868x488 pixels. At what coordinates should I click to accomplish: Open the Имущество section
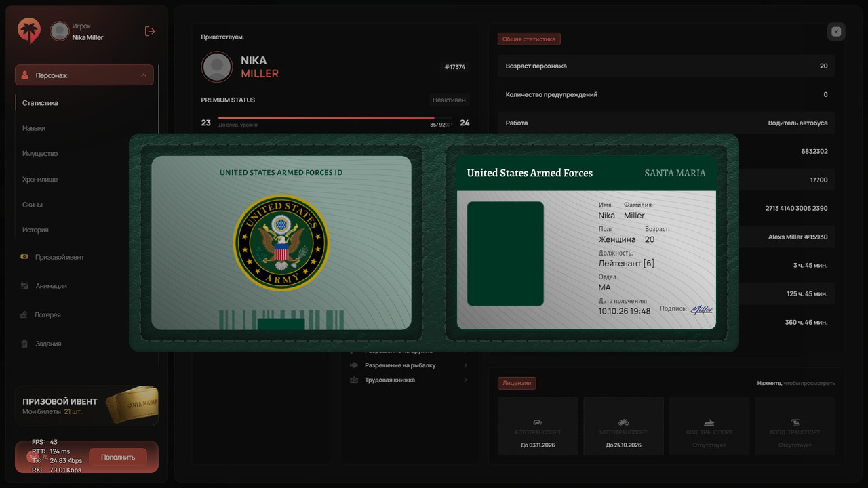pos(40,154)
